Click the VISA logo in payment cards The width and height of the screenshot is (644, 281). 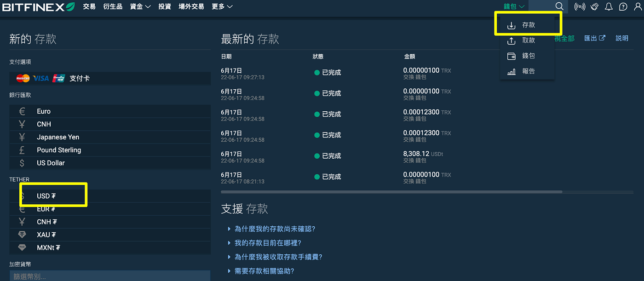pyautogui.click(x=41, y=78)
